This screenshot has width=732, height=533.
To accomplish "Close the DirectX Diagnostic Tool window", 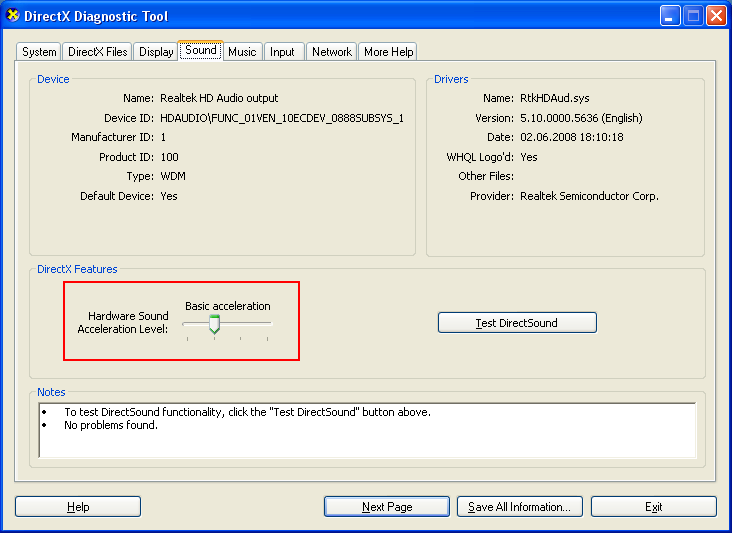I will point(716,16).
